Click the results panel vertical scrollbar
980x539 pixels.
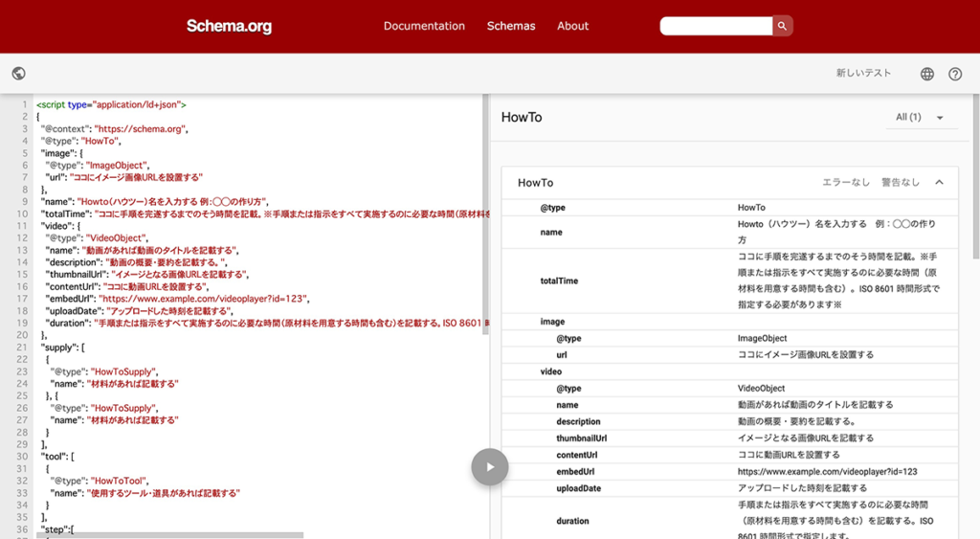click(x=976, y=176)
